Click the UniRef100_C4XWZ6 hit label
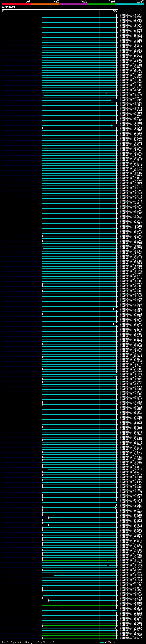146x644 pixels. [x=131, y=567]
